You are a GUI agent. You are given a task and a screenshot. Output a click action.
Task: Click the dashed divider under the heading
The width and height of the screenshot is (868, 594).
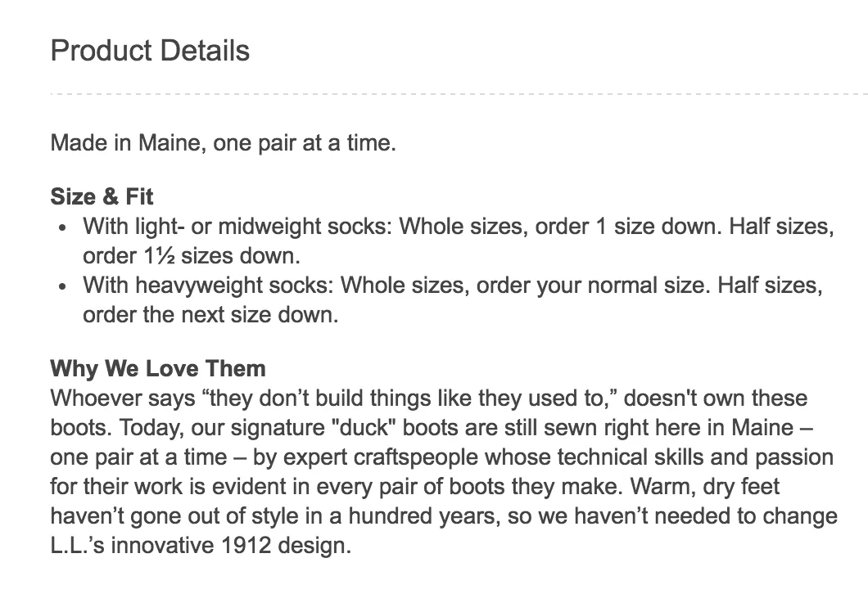click(459, 94)
